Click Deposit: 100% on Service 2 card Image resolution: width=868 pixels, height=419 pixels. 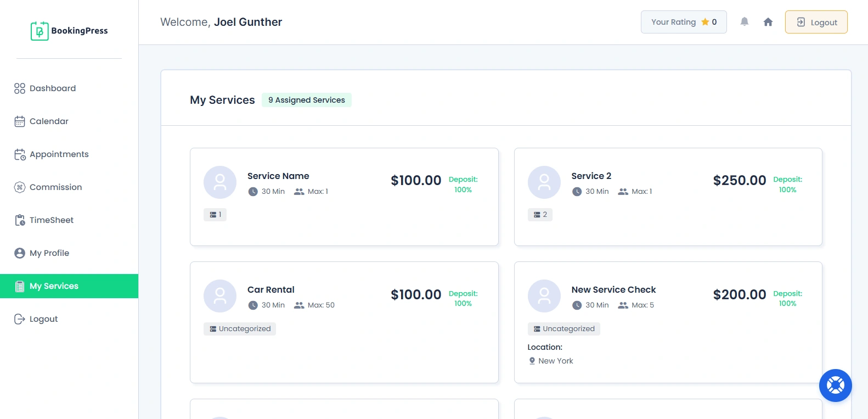coord(788,185)
